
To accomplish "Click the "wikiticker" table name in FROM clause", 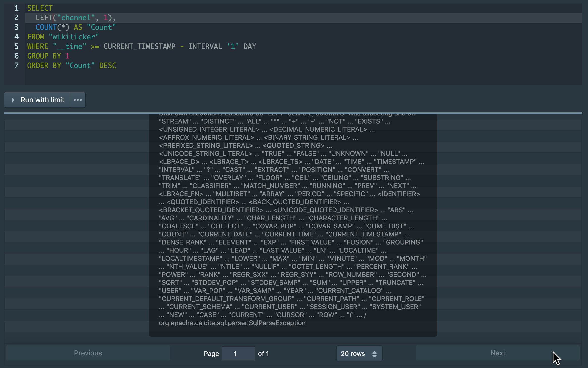I will tap(74, 37).
